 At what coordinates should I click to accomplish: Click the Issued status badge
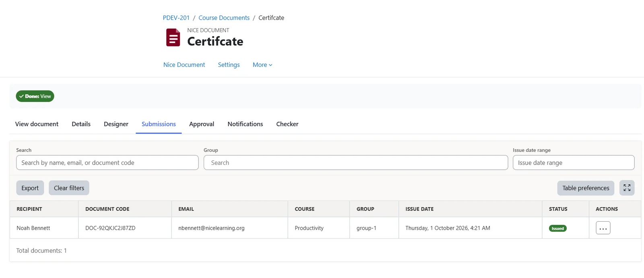(x=557, y=228)
